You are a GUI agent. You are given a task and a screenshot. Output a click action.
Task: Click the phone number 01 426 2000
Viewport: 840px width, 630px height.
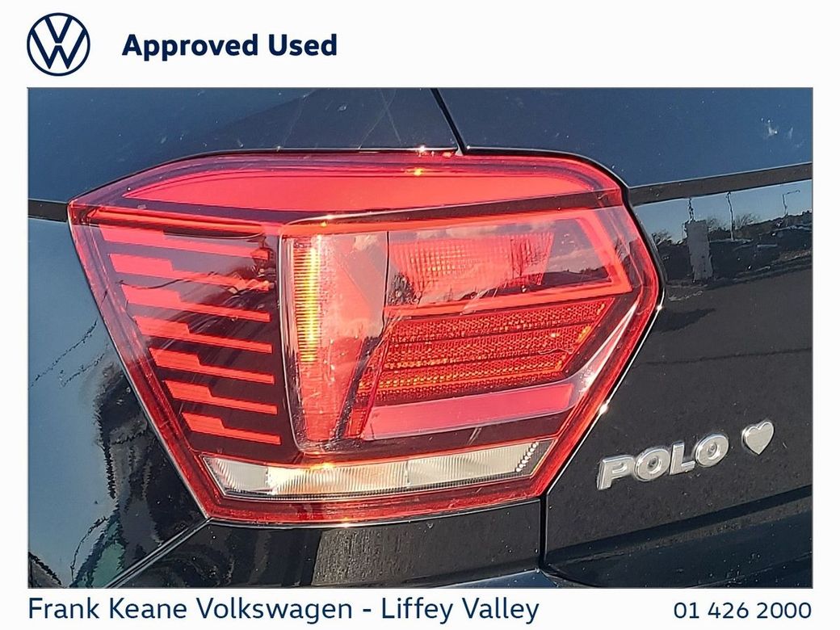coord(742,610)
